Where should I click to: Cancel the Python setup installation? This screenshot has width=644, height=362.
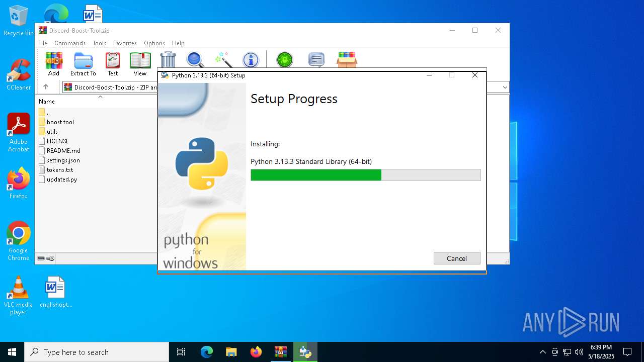click(x=457, y=258)
